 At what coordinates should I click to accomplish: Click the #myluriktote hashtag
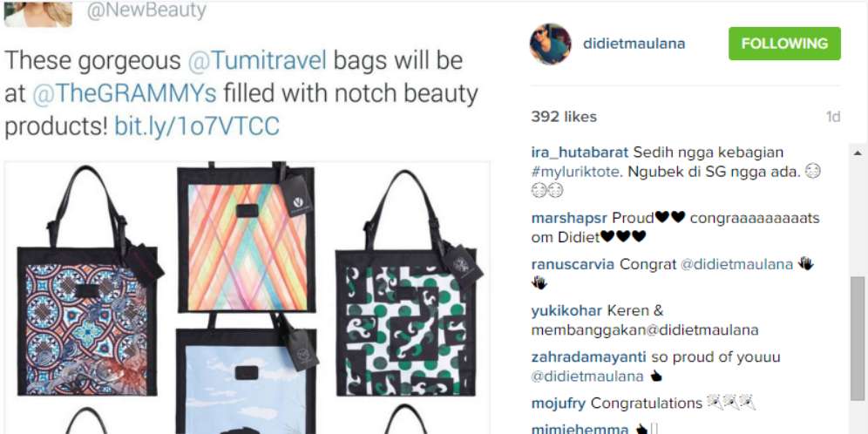574,173
